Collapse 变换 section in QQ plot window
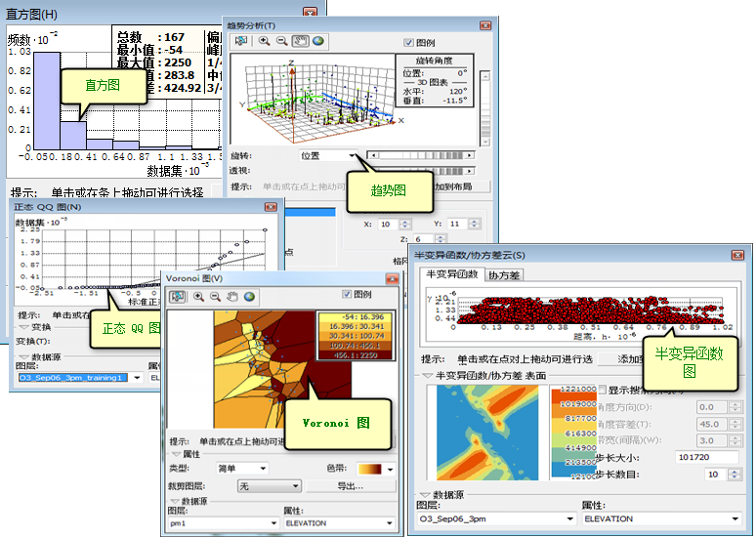756x538 pixels. coord(24,327)
